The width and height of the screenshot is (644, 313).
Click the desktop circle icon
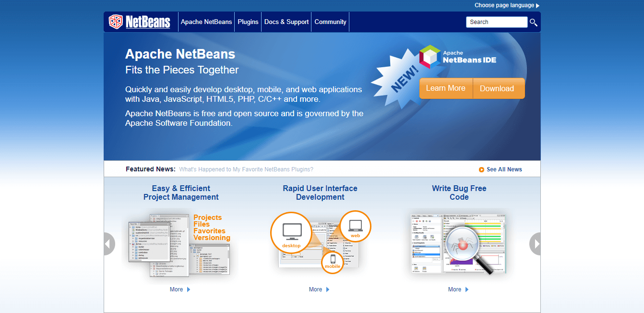click(x=291, y=232)
